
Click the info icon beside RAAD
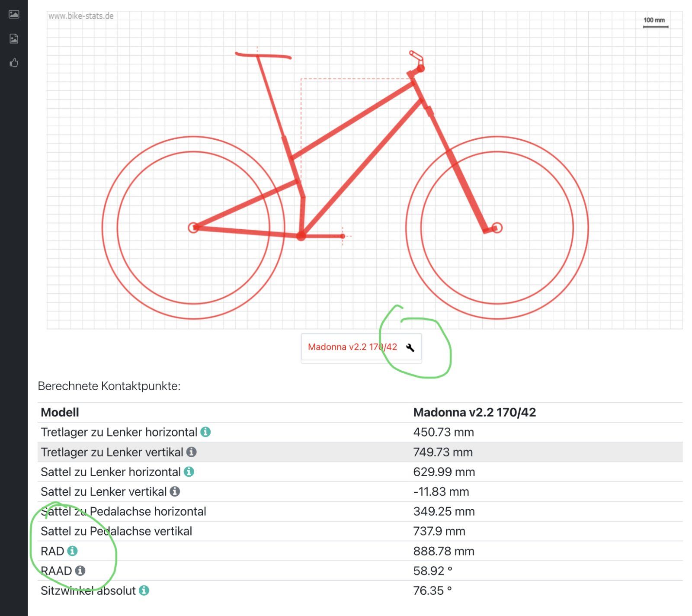(80, 571)
